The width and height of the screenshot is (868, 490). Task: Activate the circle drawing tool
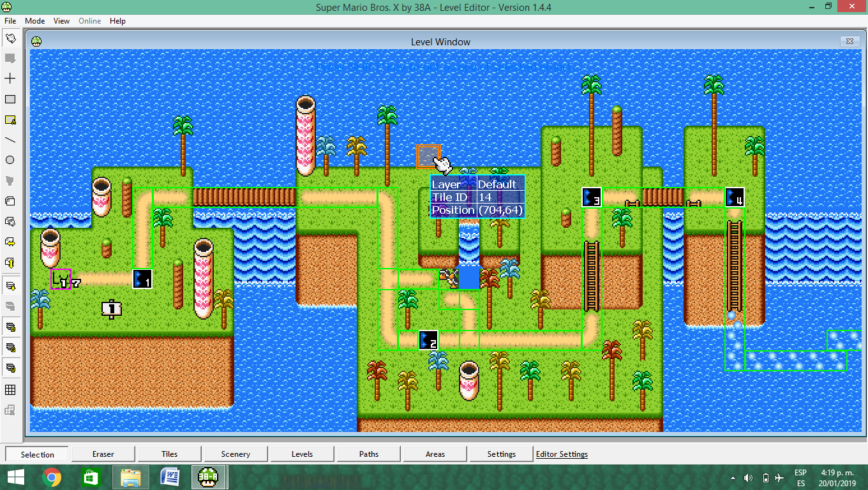point(10,160)
